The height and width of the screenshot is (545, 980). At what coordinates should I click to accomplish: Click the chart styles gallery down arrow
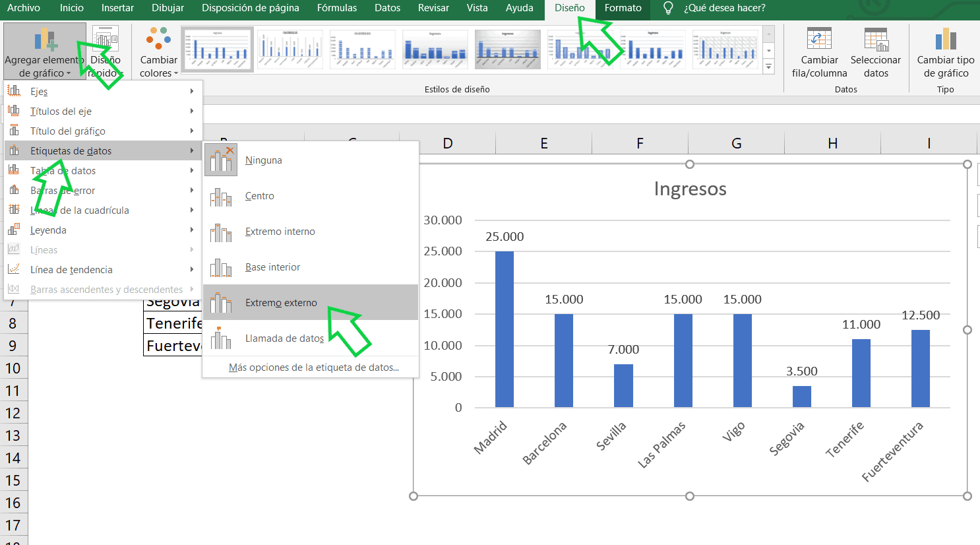click(768, 51)
